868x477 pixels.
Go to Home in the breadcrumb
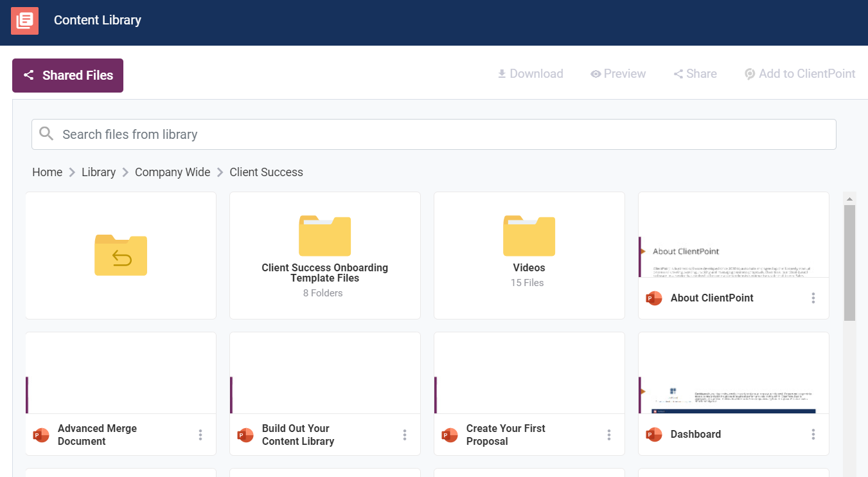click(47, 172)
